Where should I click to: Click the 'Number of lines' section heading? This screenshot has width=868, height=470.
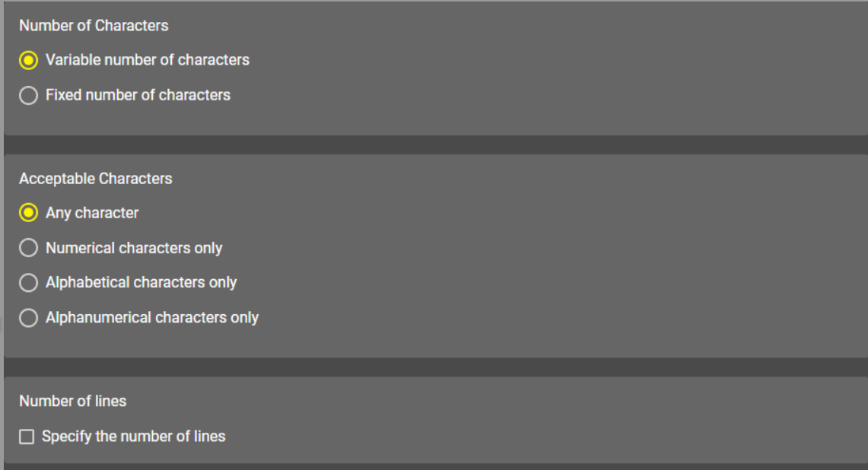[x=73, y=401]
